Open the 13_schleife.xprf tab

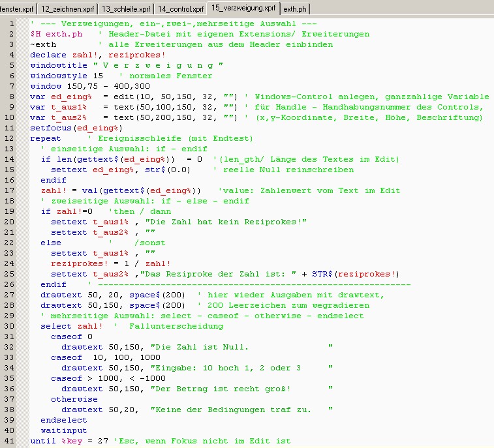point(126,8)
